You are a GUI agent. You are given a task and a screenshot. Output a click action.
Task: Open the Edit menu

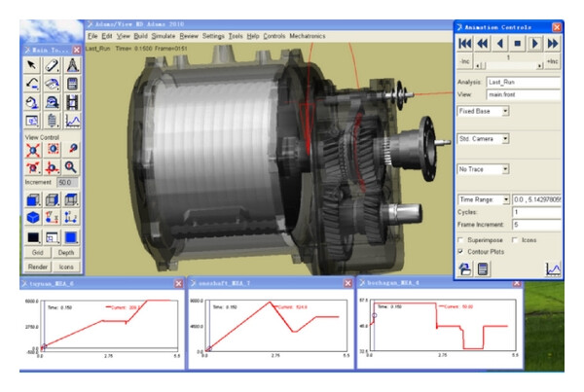pyautogui.click(x=107, y=36)
